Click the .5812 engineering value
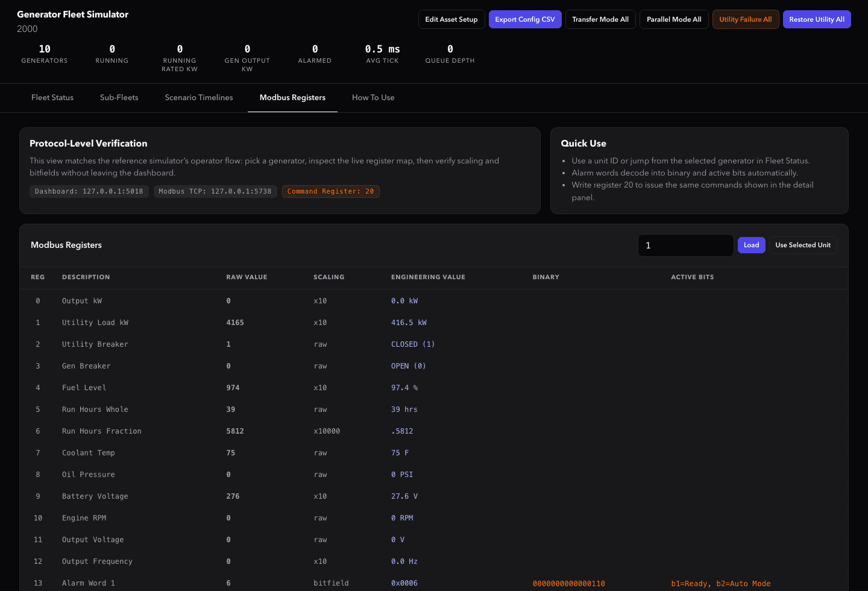The image size is (868, 591). (x=402, y=431)
